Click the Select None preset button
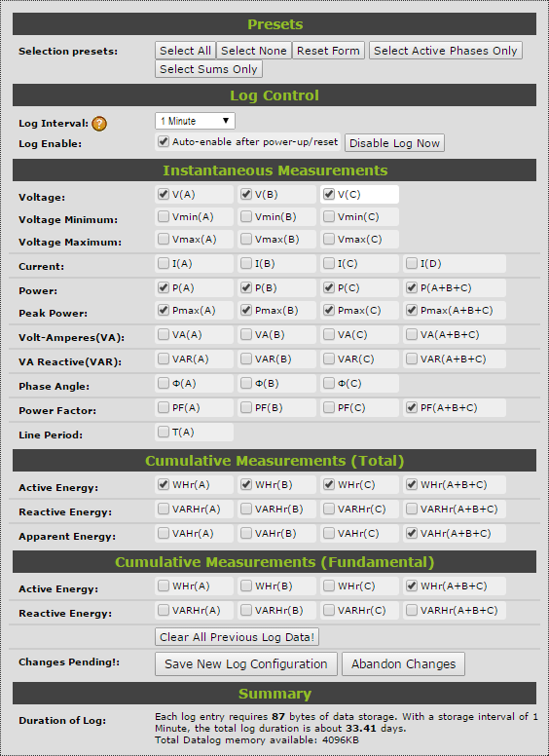Image resolution: width=549 pixels, height=756 pixels. pyautogui.click(x=254, y=51)
